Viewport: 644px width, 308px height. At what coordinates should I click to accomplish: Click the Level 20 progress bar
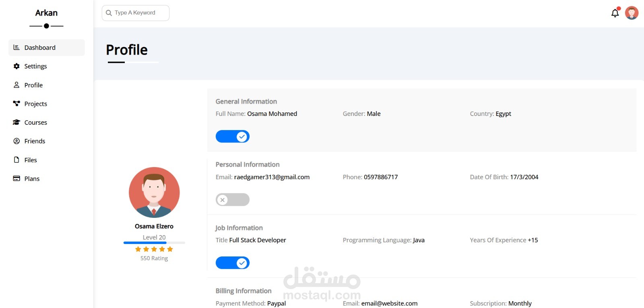154,243
